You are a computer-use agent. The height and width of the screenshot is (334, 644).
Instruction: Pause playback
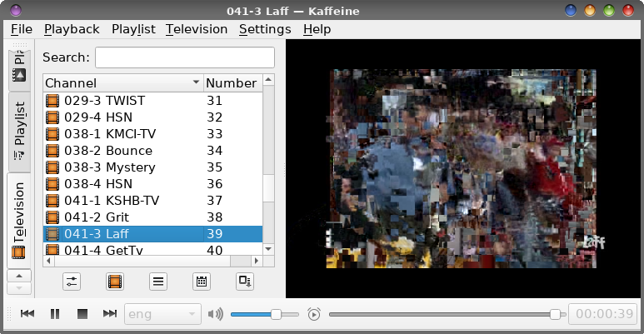[x=55, y=314]
